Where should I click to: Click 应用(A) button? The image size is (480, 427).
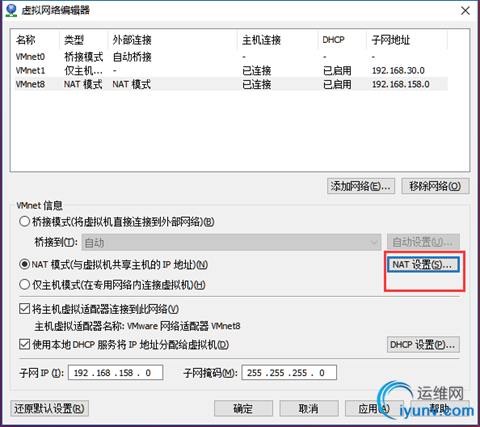pyautogui.click(x=374, y=408)
